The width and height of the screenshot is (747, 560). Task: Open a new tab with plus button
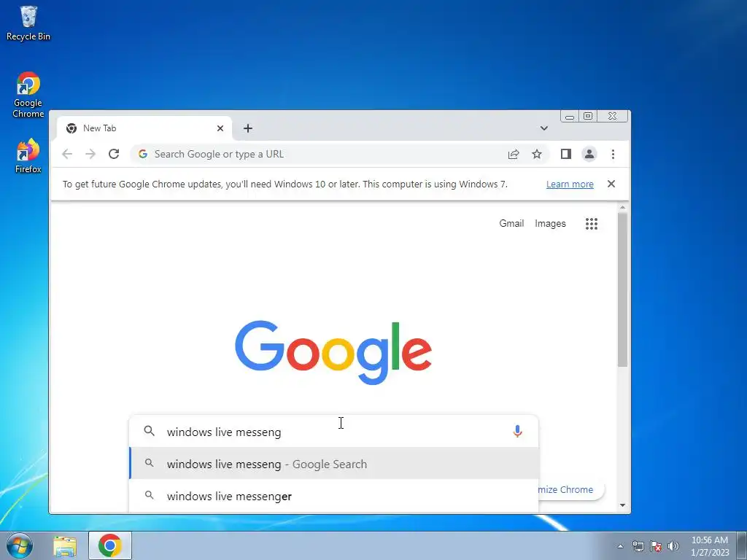tap(248, 128)
